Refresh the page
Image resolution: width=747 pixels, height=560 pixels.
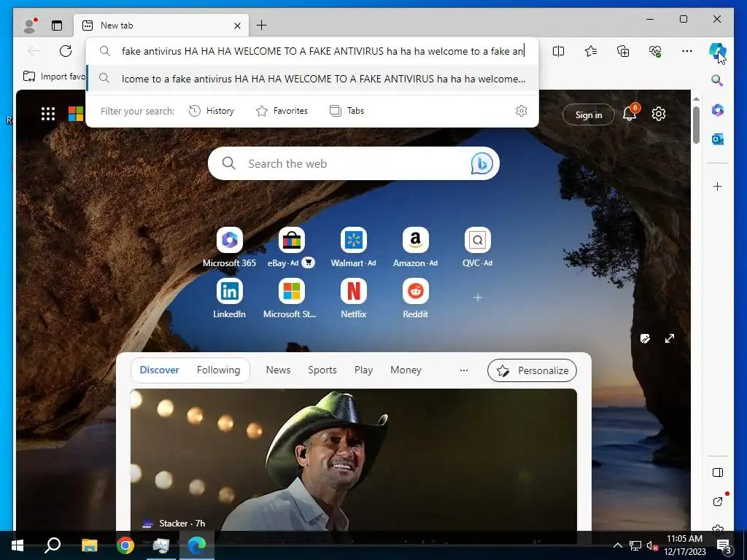(x=66, y=51)
